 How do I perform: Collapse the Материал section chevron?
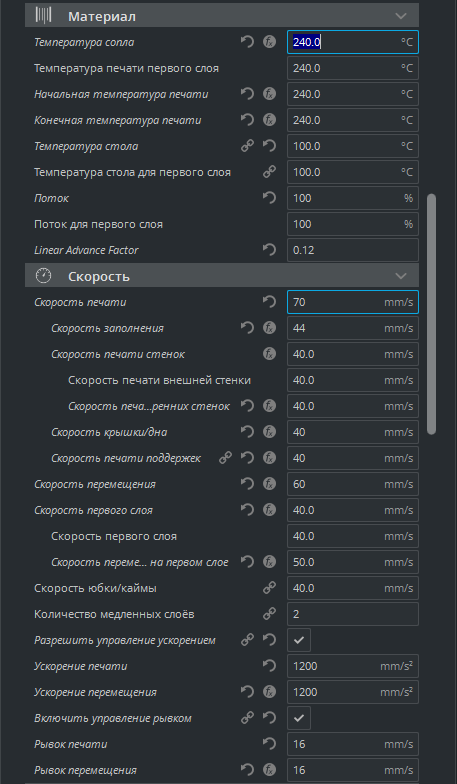point(401,16)
